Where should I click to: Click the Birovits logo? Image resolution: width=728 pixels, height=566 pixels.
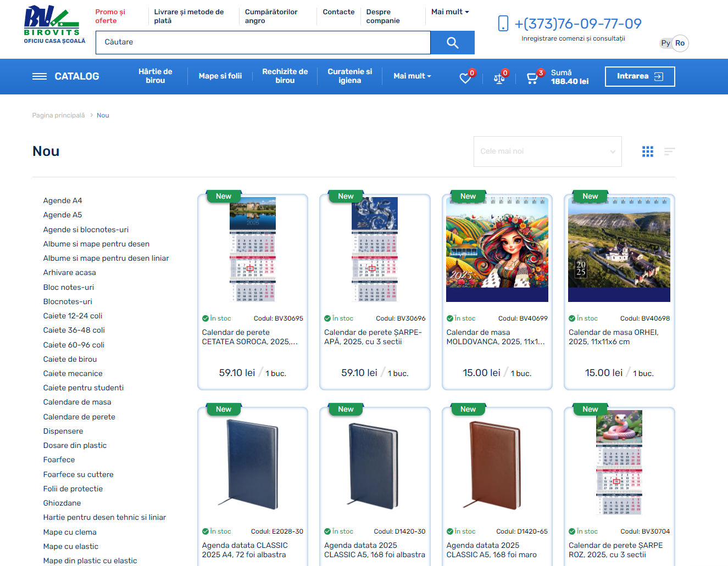[x=54, y=25]
